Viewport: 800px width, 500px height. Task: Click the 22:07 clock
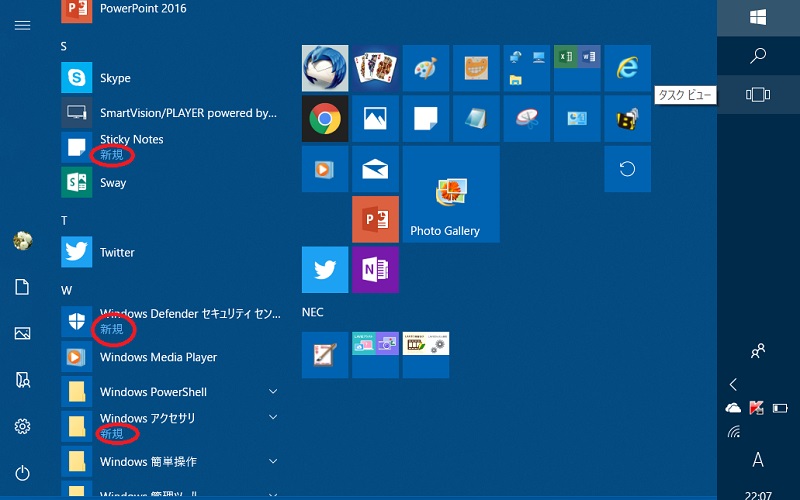point(758,495)
